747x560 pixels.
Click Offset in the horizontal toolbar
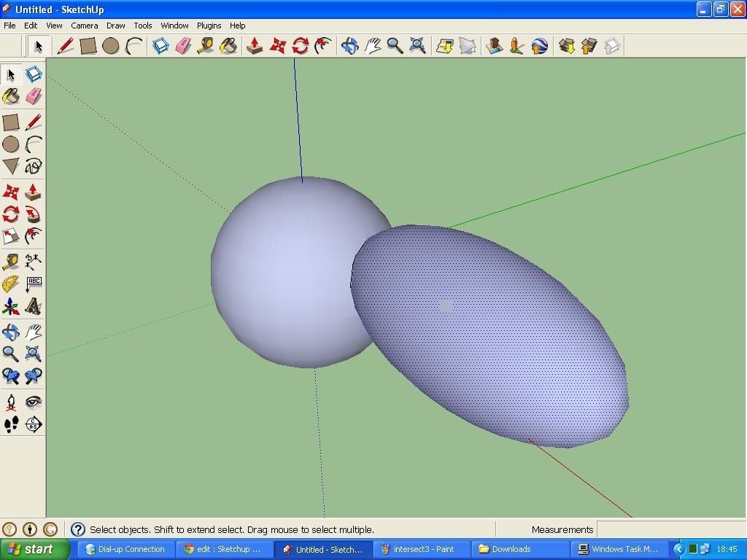pos(323,46)
